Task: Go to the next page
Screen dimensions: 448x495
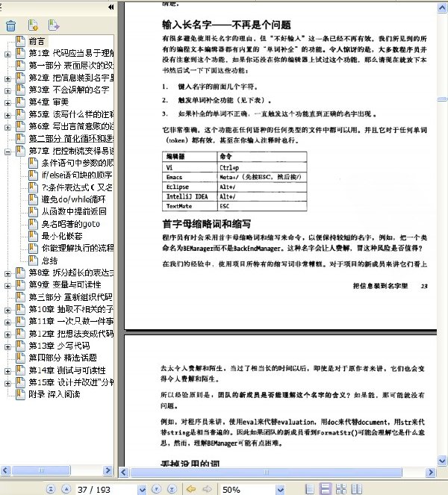Action: coord(156,489)
